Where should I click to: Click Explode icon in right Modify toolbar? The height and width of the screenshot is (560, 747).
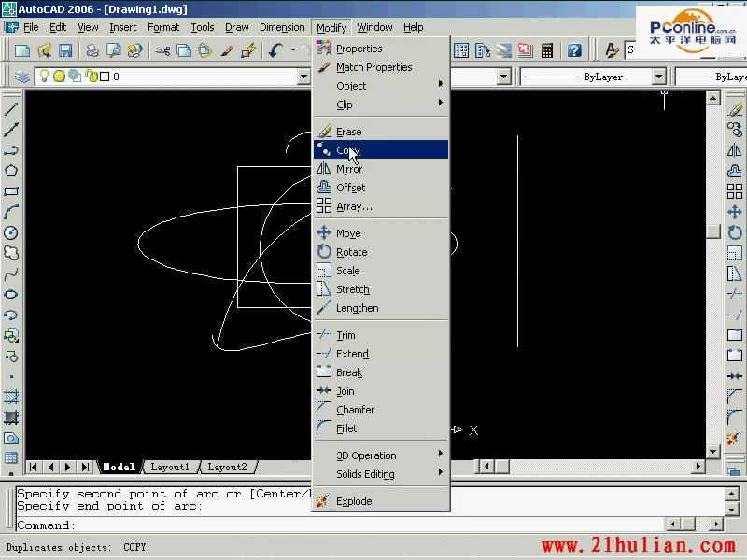(x=734, y=438)
